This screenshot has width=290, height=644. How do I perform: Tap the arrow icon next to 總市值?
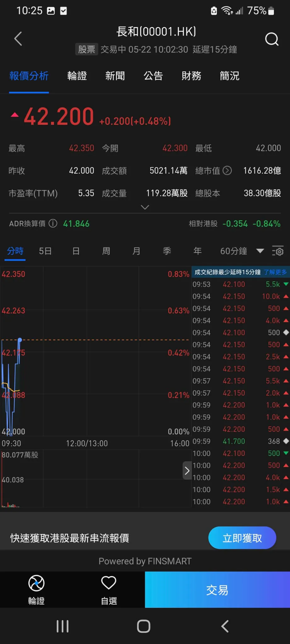coord(227,170)
